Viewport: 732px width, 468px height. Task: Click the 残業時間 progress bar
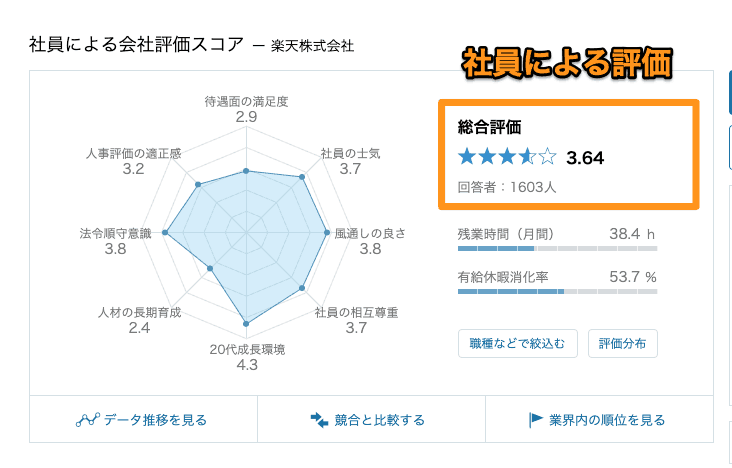[x=557, y=248]
